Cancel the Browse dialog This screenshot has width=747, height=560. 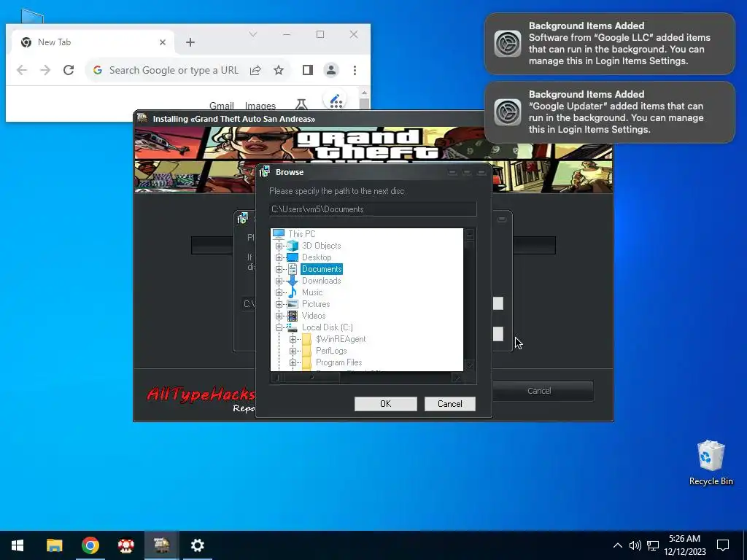pyautogui.click(x=449, y=404)
